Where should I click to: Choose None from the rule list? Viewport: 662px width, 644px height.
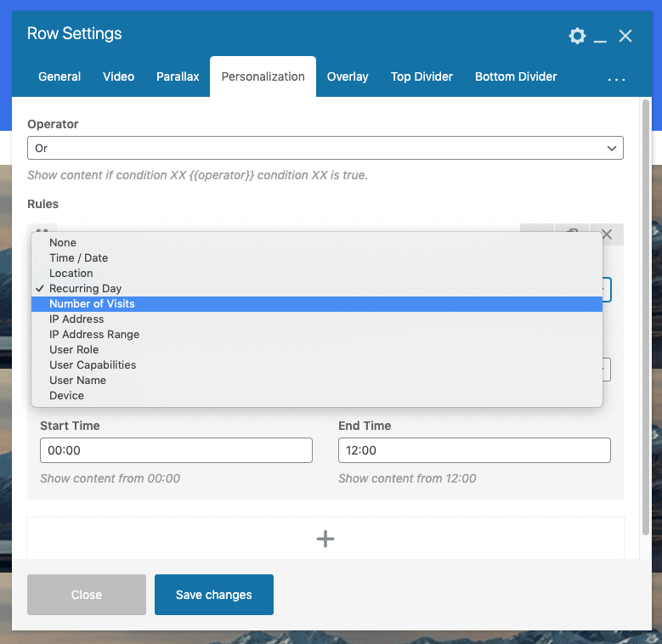63,243
